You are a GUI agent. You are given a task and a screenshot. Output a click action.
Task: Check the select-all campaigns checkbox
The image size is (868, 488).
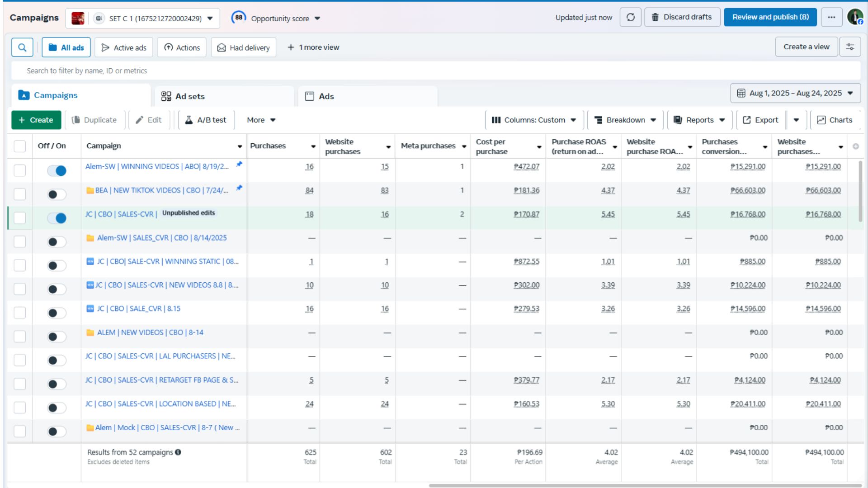[20, 146]
